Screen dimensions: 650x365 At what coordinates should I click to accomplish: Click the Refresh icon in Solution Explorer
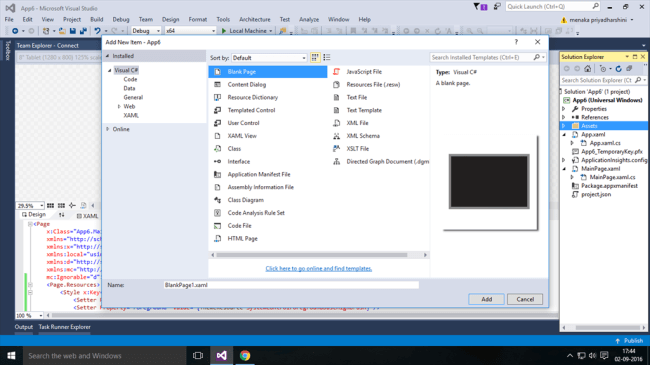pos(618,69)
